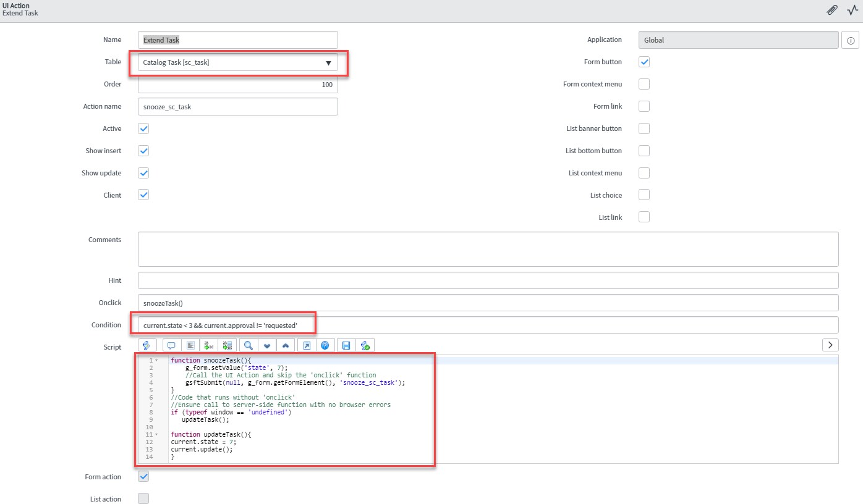This screenshot has width=863, height=504.
Task: Toggle the Show insert checkbox
Action: click(143, 151)
